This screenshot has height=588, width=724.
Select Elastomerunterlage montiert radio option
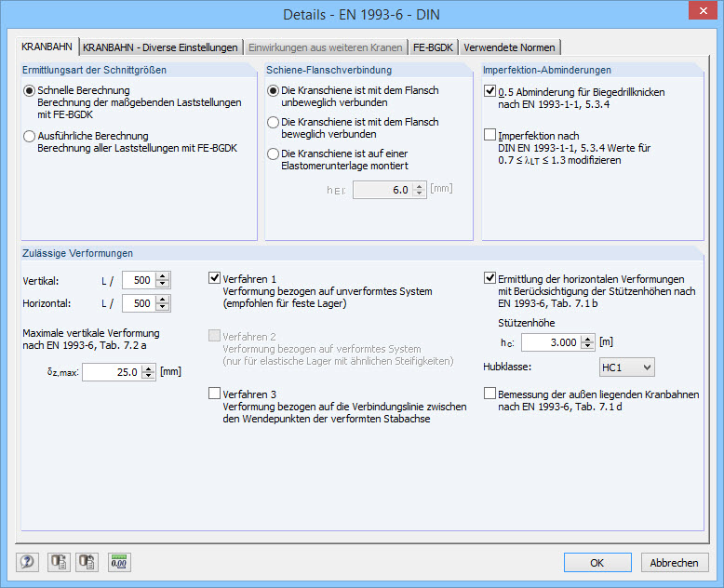(x=273, y=154)
